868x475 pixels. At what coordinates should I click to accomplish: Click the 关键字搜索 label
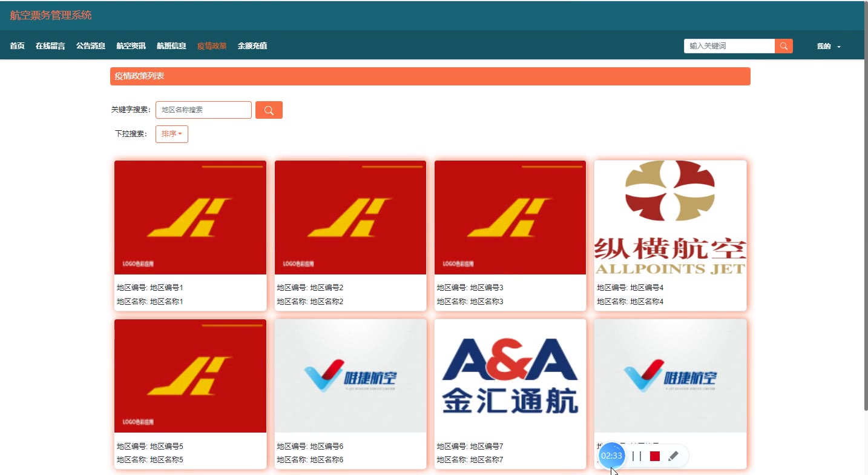131,110
